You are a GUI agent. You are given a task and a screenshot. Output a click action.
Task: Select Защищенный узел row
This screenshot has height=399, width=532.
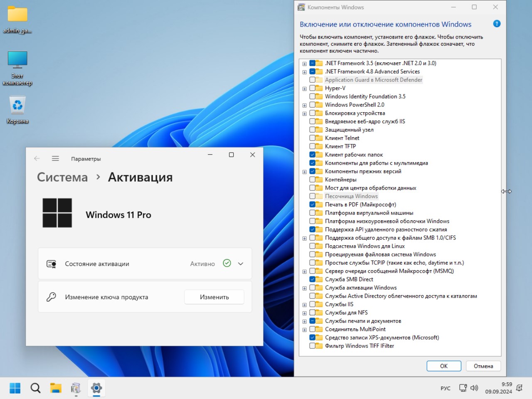tap(349, 130)
